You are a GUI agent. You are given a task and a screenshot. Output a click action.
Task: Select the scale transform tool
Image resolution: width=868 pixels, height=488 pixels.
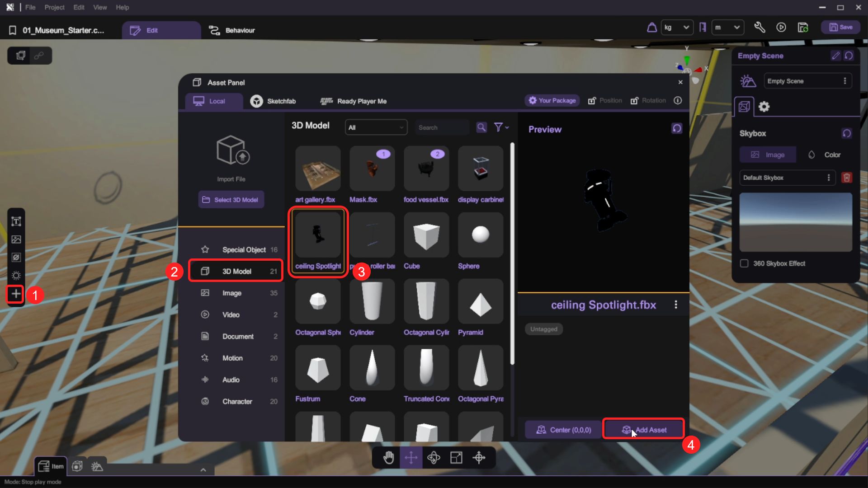(x=456, y=458)
